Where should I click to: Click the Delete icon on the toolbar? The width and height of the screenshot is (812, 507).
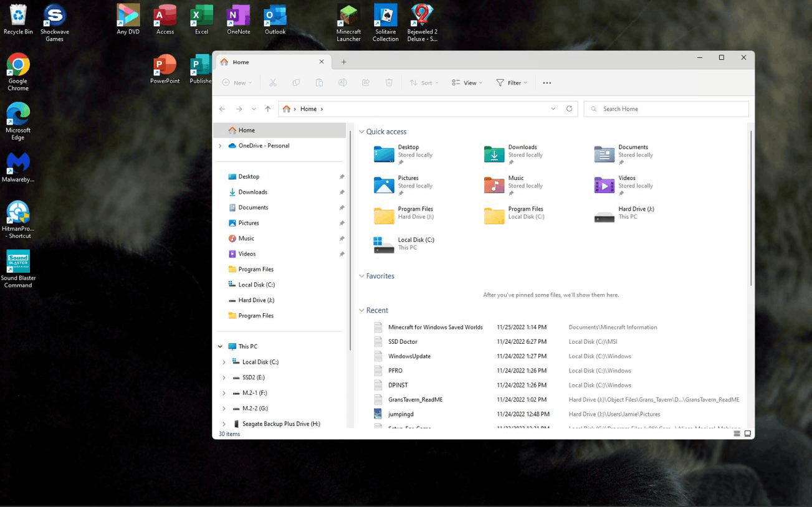tap(389, 82)
